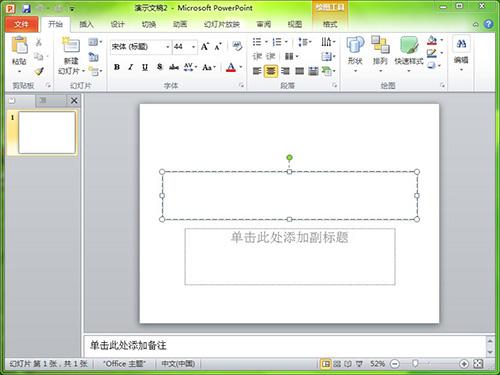Toggle bold formatting
Image resolution: width=500 pixels, height=375 pixels.
coord(117,67)
